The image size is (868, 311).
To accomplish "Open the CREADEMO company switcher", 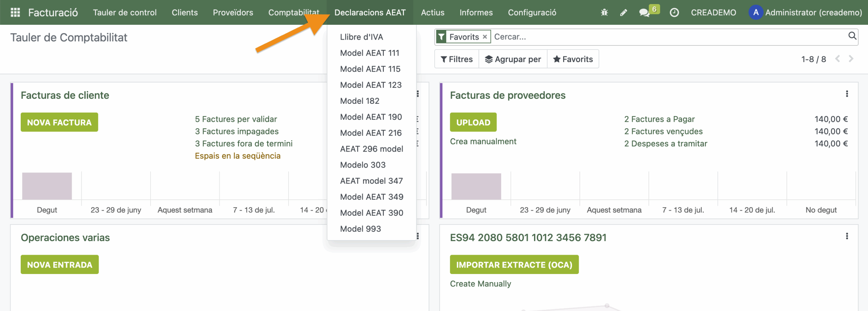I will coord(713,13).
